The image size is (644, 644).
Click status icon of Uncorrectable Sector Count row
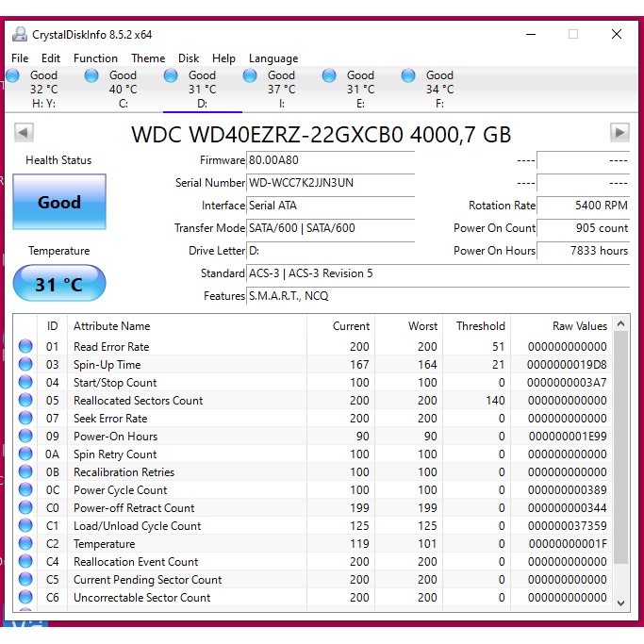(x=25, y=598)
